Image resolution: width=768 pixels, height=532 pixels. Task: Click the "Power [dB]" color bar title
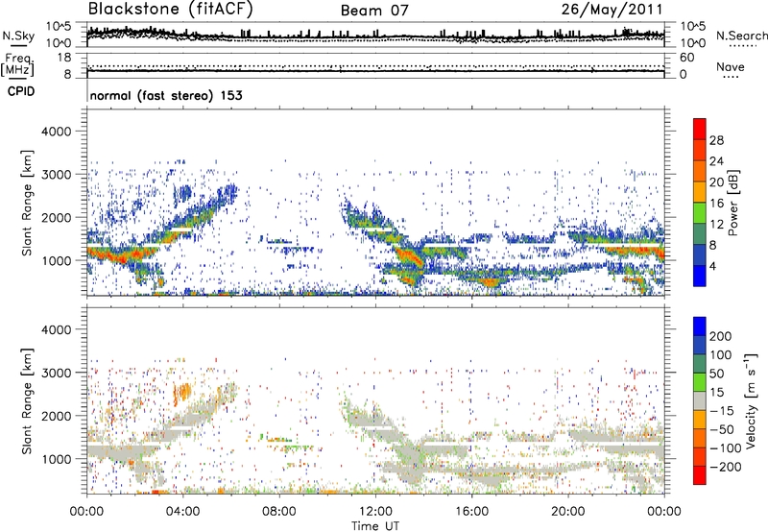tap(733, 203)
